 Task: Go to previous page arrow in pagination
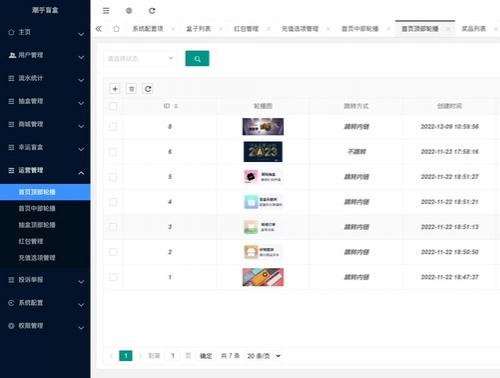click(112, 356)
